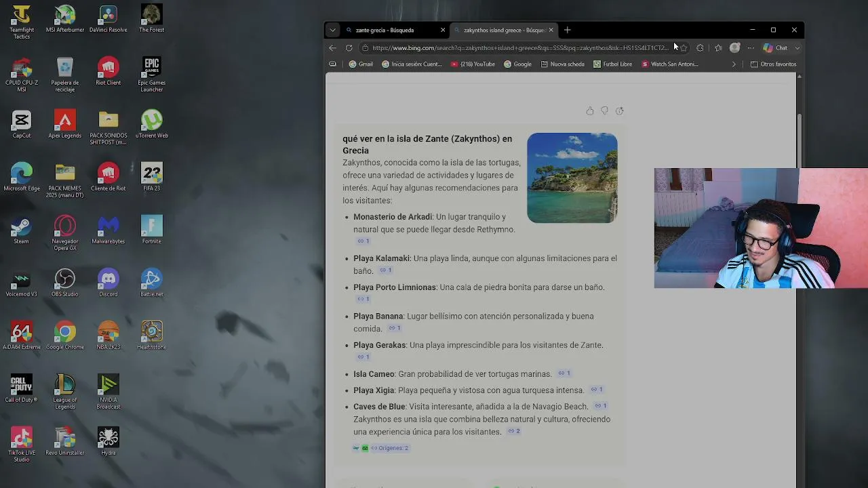
Task: Open the Watch San Antoni... bookmark
Action: click(670, 64)
